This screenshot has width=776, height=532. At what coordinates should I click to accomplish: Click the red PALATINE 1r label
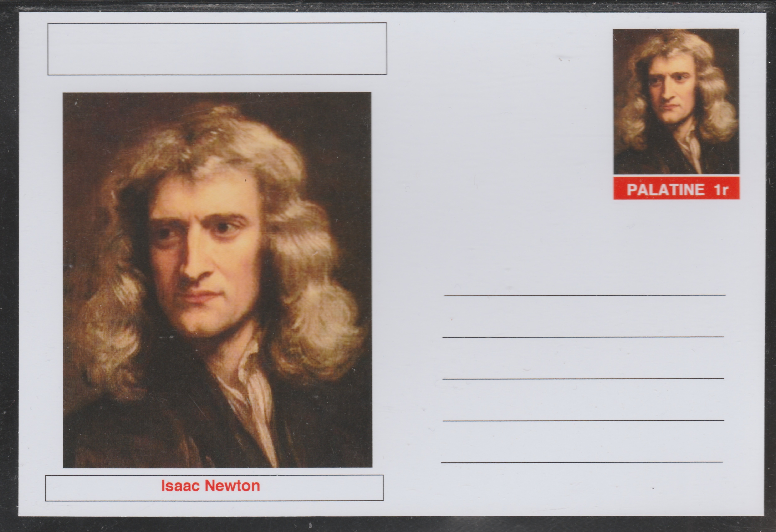click(676, 189)
